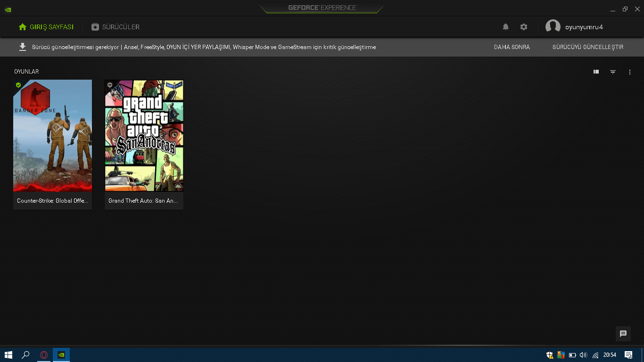
Task: Click the not-optimized badge on Grand Theft Auto
Action: tap(110, 85)
